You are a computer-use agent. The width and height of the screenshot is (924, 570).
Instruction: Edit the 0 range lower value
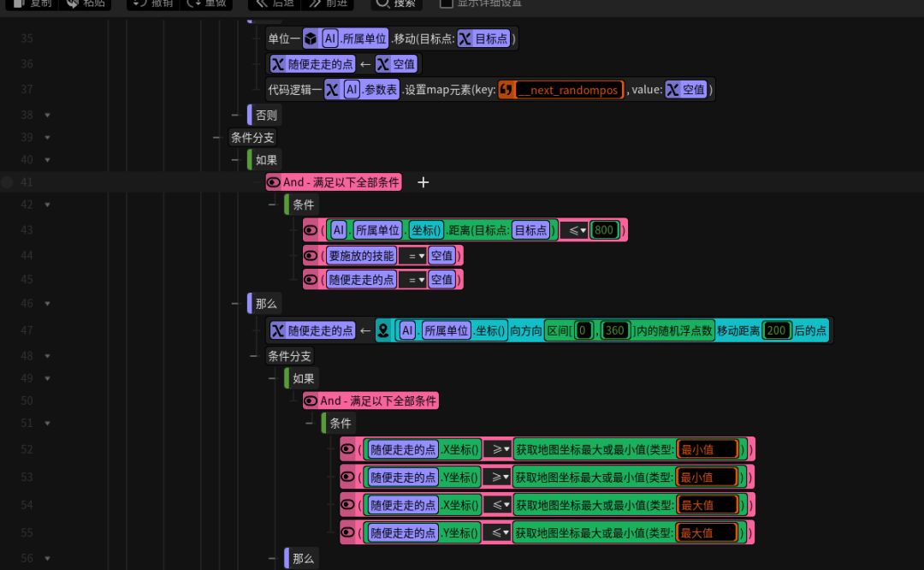583,330
